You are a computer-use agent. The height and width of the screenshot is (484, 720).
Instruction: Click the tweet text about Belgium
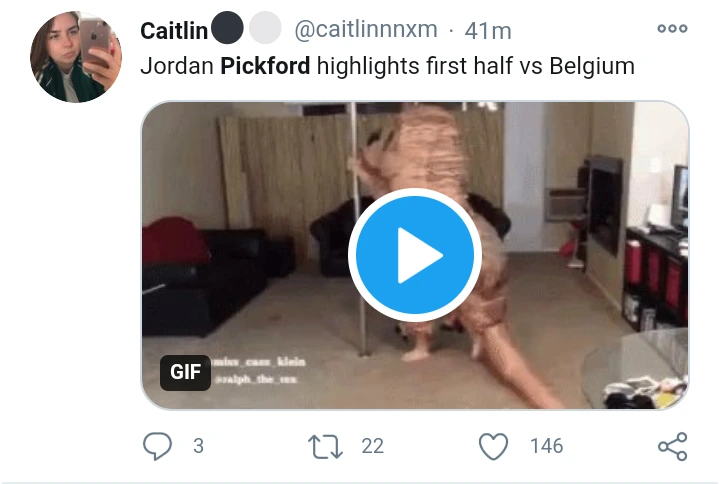pyautogui.click(x=388, y=67)
